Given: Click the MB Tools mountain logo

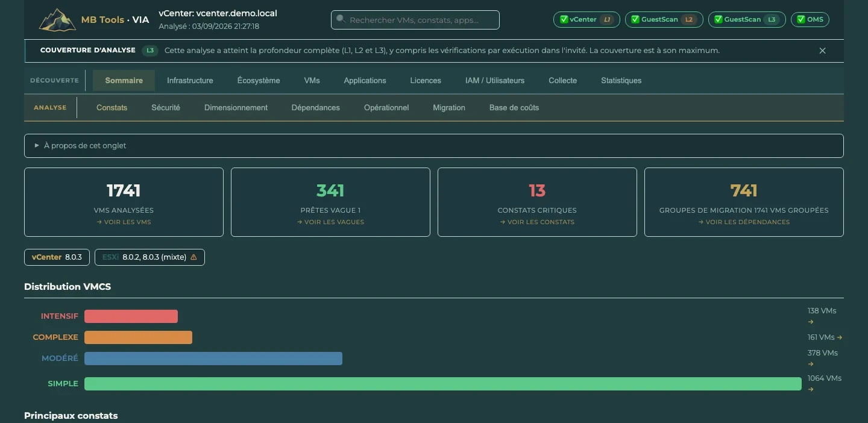Looking at the screenshot, I should 58,20.
